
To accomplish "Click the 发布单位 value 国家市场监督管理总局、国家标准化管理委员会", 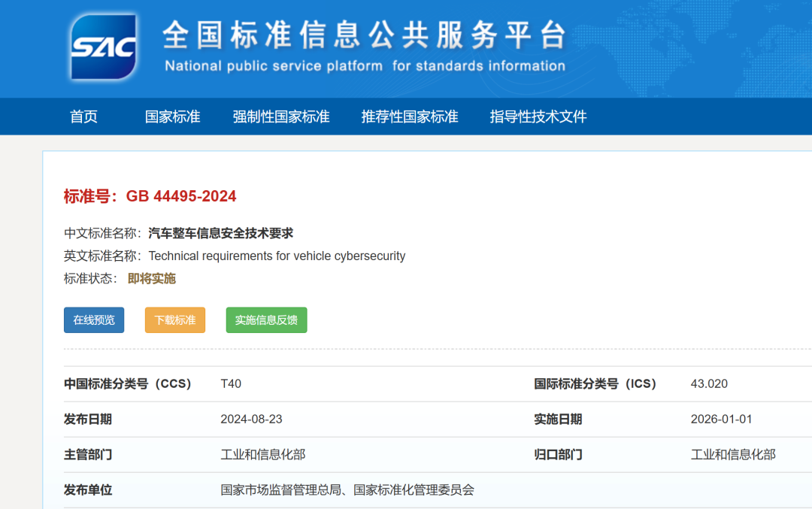I will (x=347, y=490).
